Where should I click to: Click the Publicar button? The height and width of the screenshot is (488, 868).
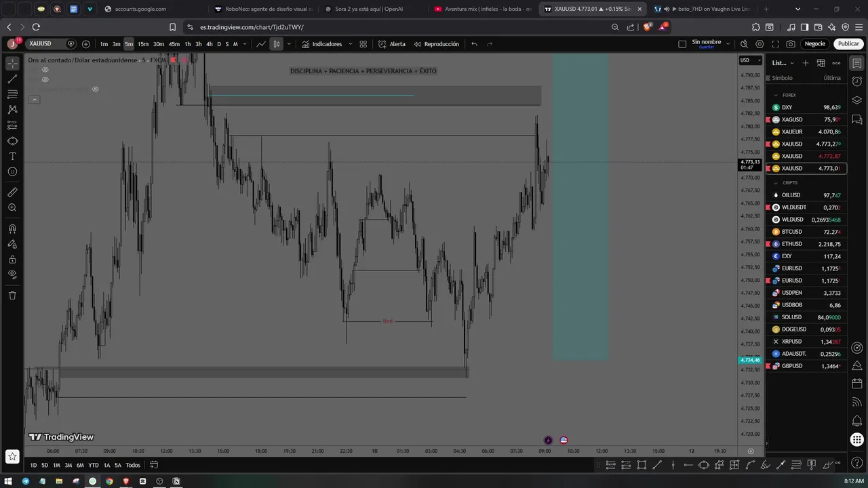848,44
